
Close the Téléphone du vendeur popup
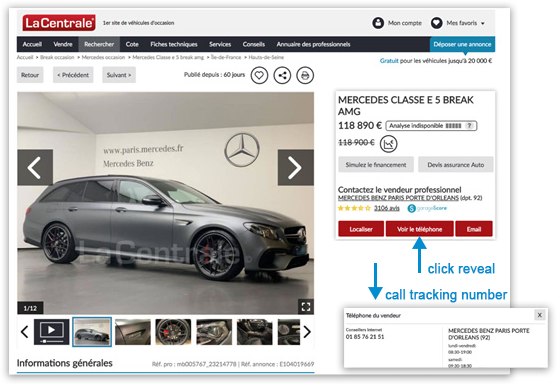pyautogui.click(x=540, y=315)
